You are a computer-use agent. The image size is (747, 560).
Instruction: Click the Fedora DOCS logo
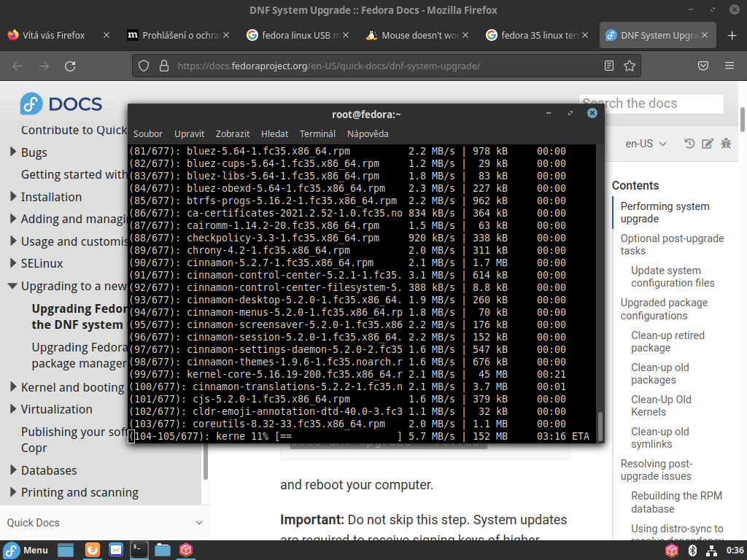[x=61, y=104]
